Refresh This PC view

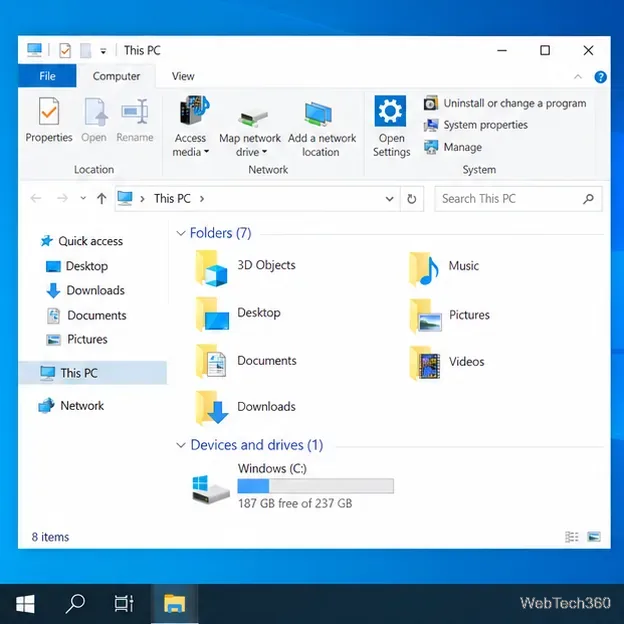pyautogui.click(x=411, y=199)
